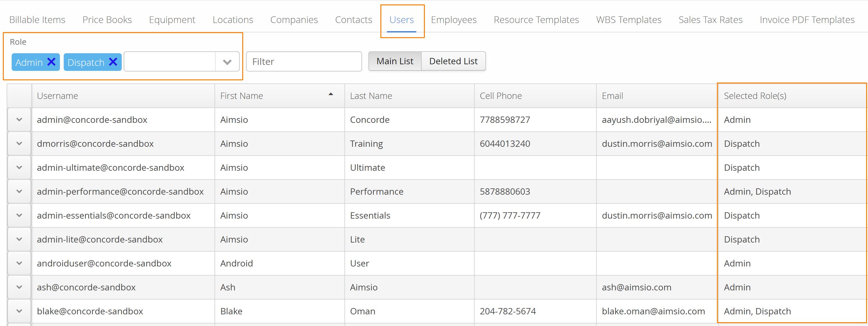Screen dimensions: 868x326
Task: Switch to the Locations tab
Action: [233, 20]
